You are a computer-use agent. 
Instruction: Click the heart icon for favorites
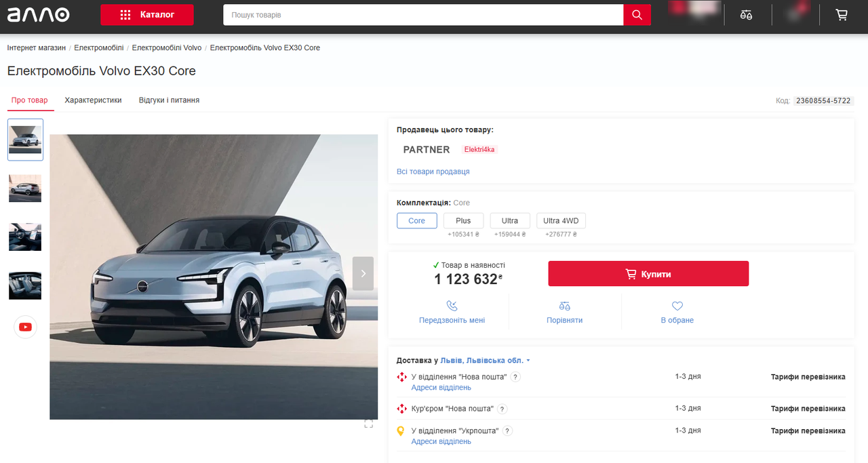point(677,306)
